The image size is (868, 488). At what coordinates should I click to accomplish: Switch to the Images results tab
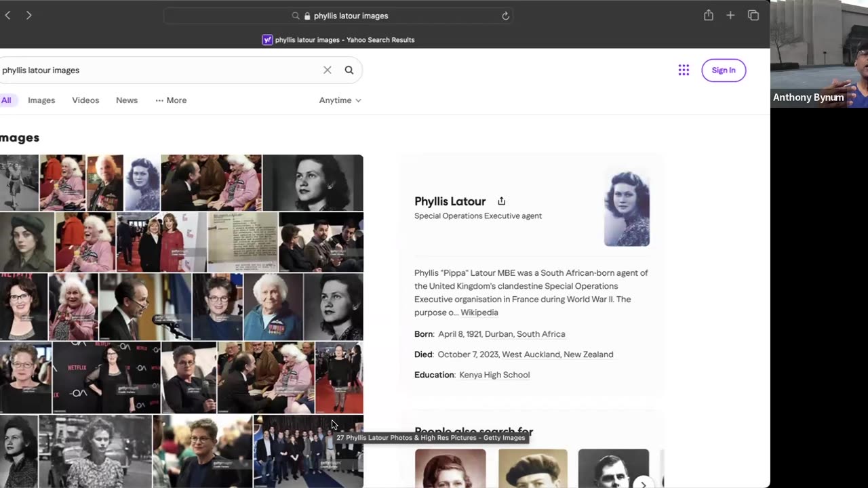(41, 100)
